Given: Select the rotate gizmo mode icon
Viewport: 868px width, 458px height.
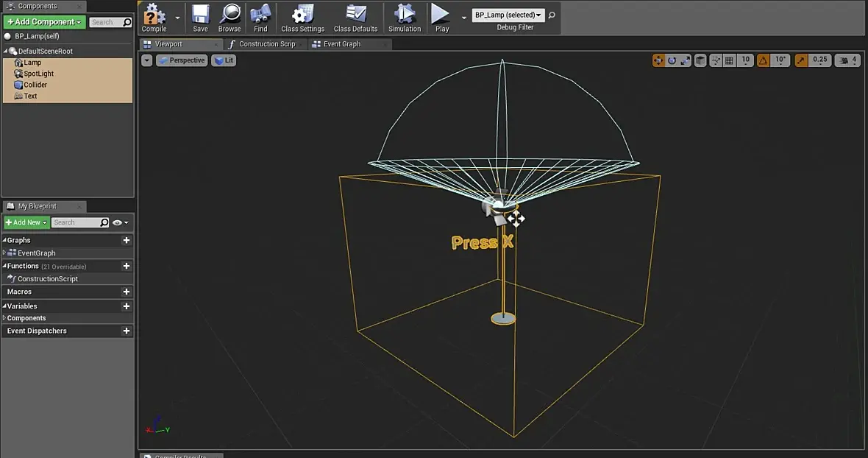Looking at the screenshot, I should pyautogui.click(x=672, y=60).
